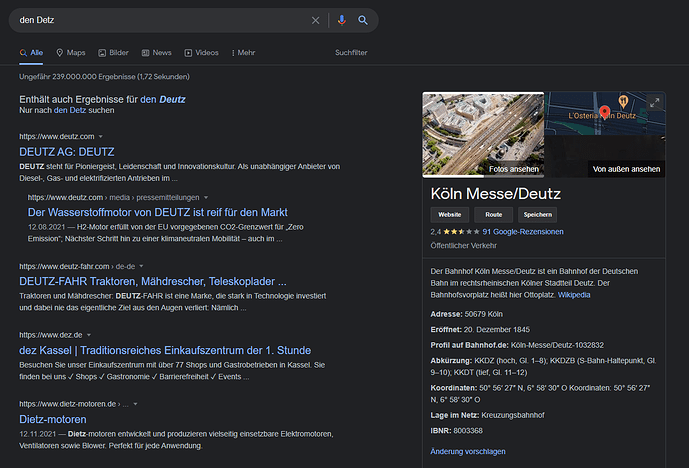Save the place with the Speichern button

(539, 214)
